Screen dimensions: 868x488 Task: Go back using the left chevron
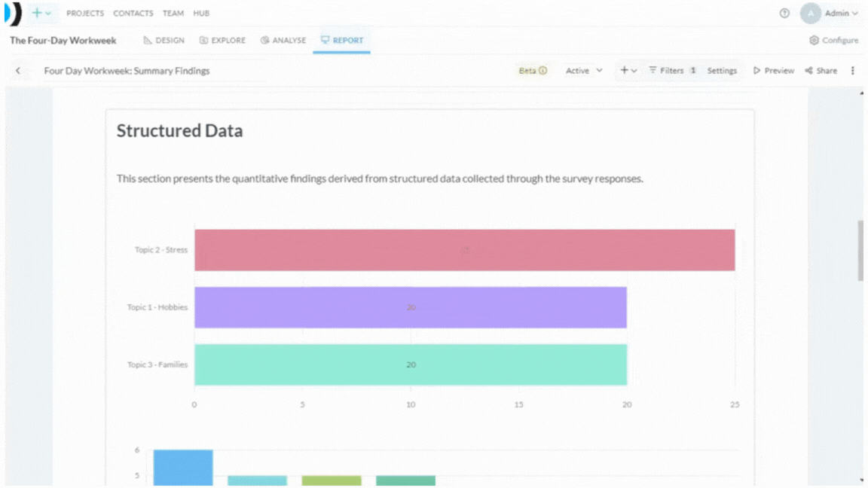pos(18,71)
